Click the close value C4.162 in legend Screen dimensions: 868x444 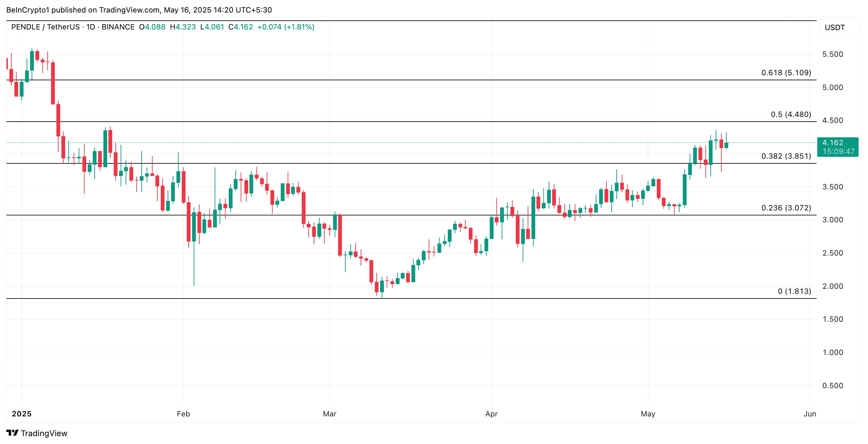pos(241,27)
